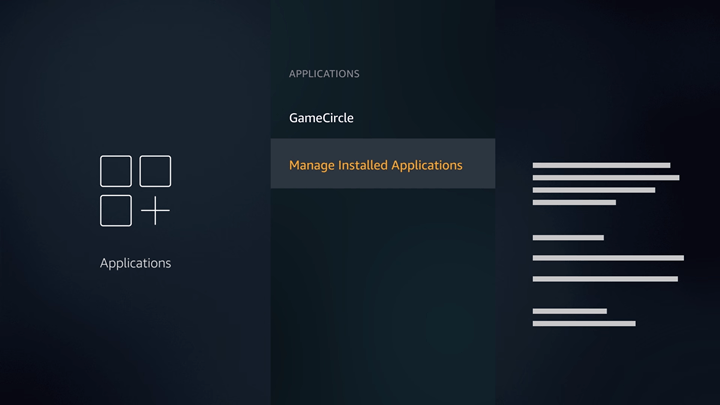Click the very last placeholder line in the description

[x=584, y=324]
